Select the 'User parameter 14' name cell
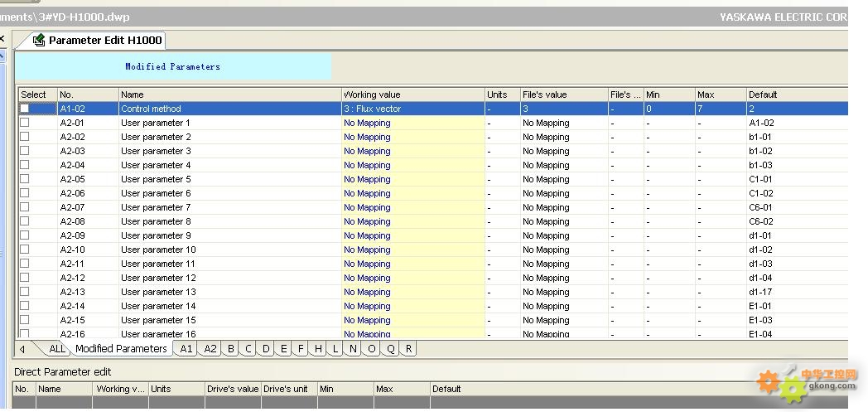The width and height of the screenshot is (868, 412). (229, 306)
